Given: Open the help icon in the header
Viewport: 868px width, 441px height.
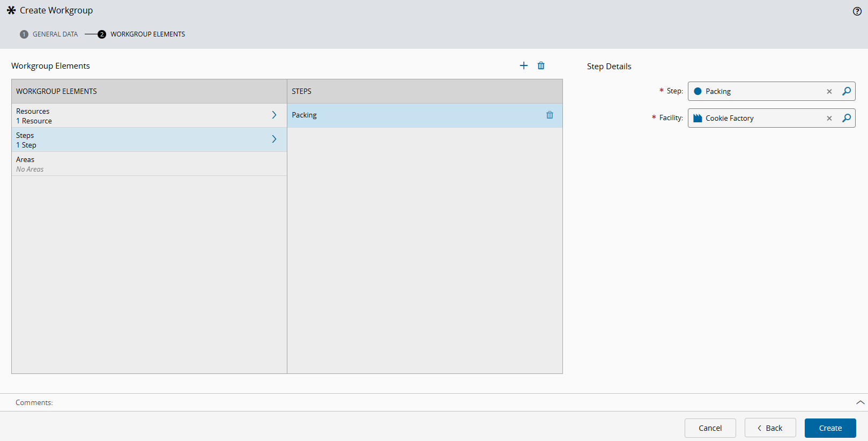Looking at the screenshot, I should 857,11.
